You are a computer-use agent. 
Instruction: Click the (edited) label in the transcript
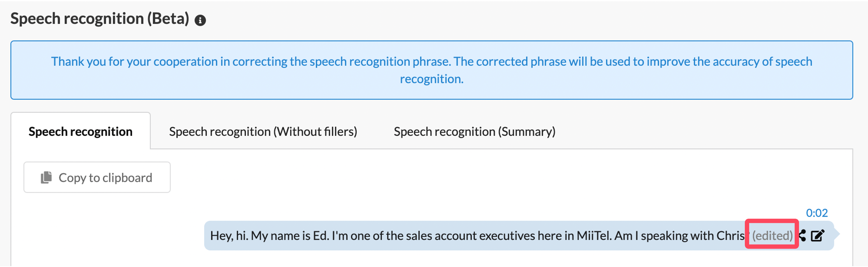[772, 235]
